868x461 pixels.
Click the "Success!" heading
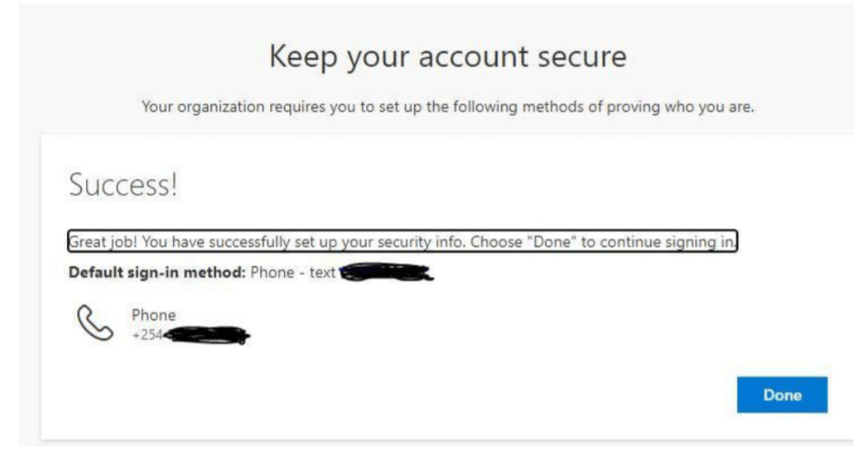point(123,187)
